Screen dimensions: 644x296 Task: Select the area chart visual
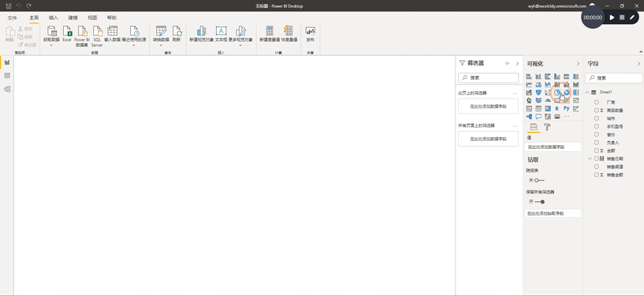(x=539, y=85)
